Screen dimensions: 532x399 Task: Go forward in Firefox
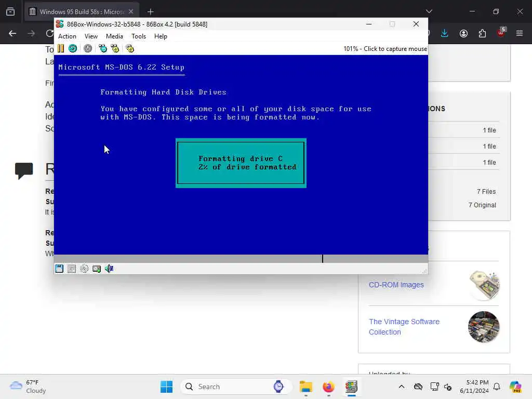[x=31, y=33]
